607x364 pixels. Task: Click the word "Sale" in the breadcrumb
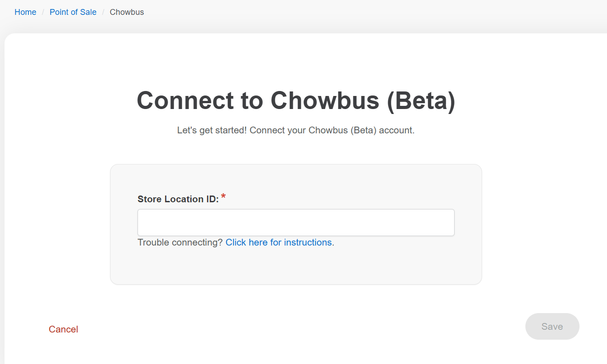click(88, 12)
